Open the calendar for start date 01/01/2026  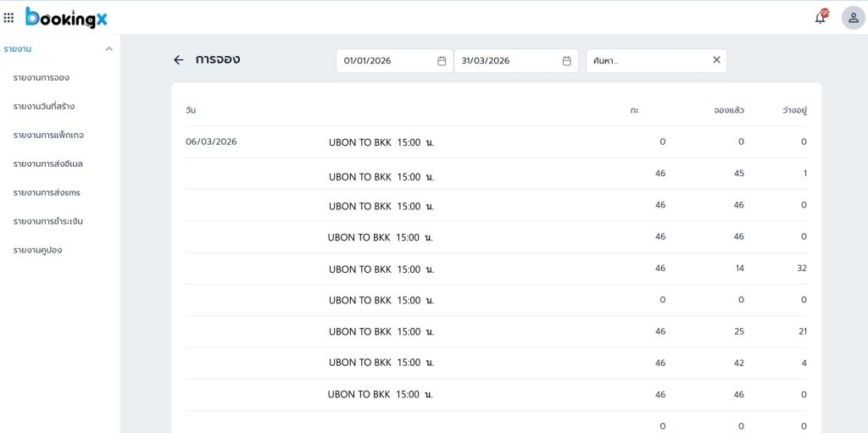(x=442, y=61)
